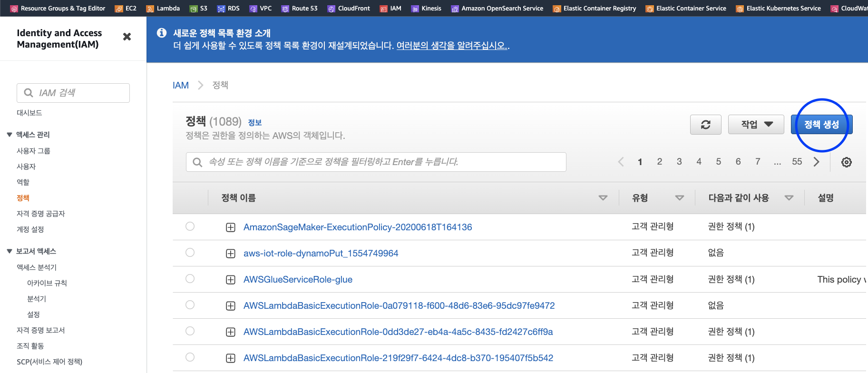Open the Kinesis shortcut icon
This screenshot has height=373, width=868.
pyautogui.click(x=415, y=9)
